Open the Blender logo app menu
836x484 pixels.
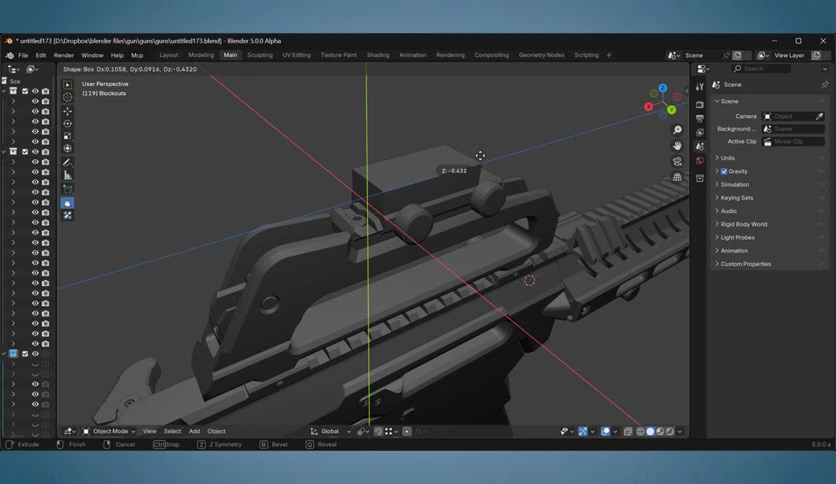pyautogui.click(x=10, y=55)
